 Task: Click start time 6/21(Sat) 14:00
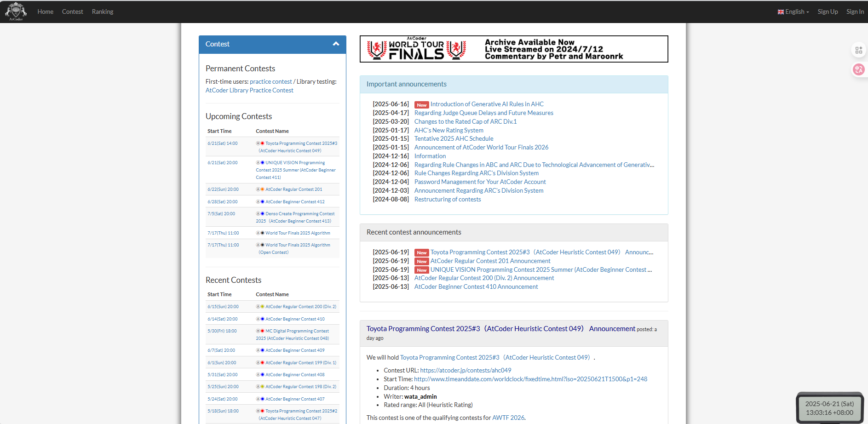coord(223,143)
